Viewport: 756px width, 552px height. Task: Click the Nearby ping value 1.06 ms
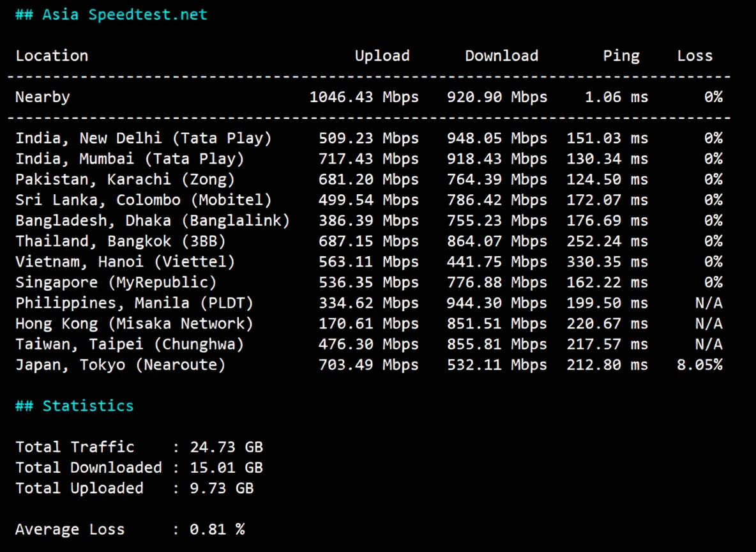click(x=617, y=97)
